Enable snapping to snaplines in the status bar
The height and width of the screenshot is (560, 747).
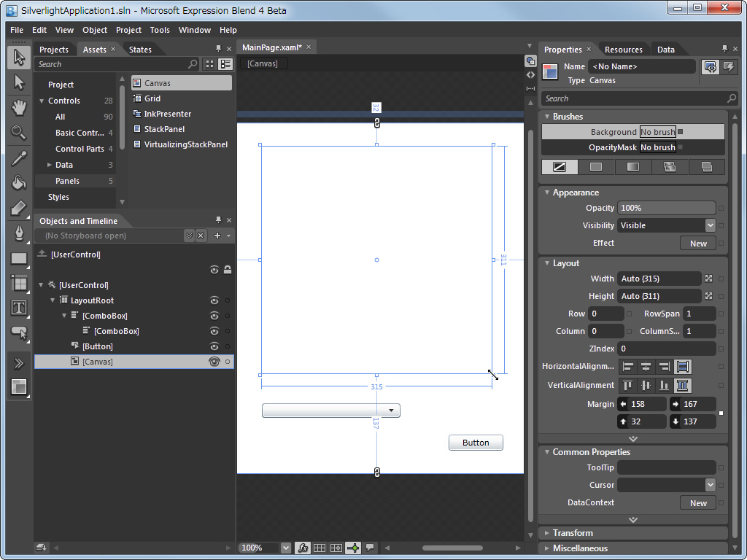tap(353, 548)
